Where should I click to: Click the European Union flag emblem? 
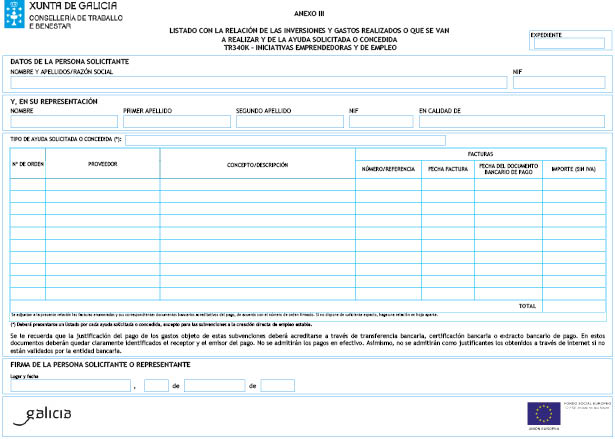coord(546,412)
